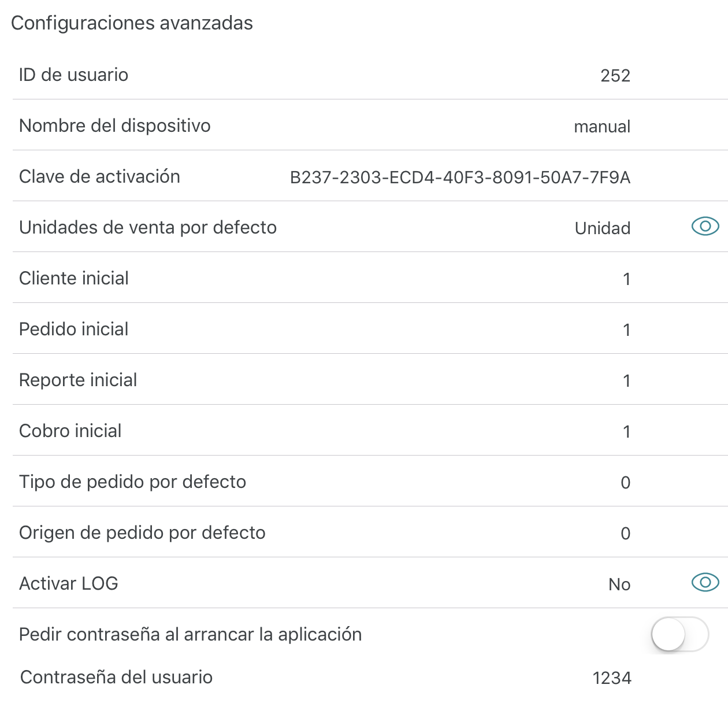The image size is (728, 703).
Task: Edit the Reporte inicial value
Action: 626,381
